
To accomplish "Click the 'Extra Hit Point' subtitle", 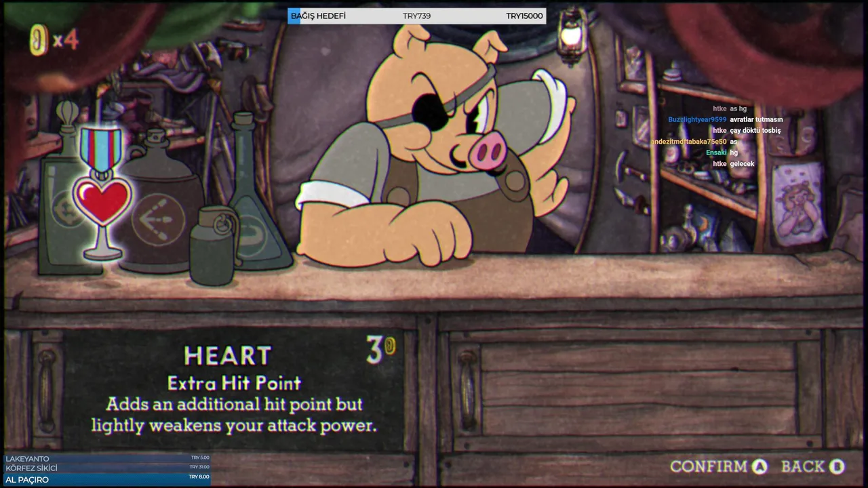I will 234,383.
